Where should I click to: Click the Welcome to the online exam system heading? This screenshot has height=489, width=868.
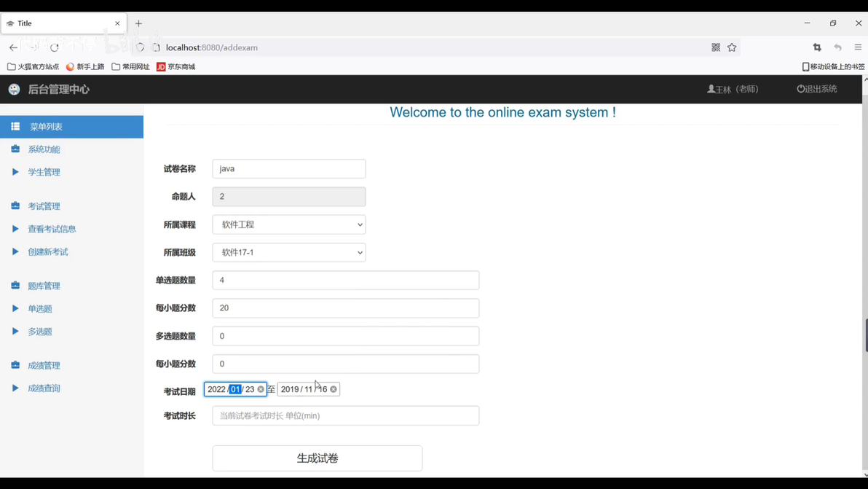502,112
